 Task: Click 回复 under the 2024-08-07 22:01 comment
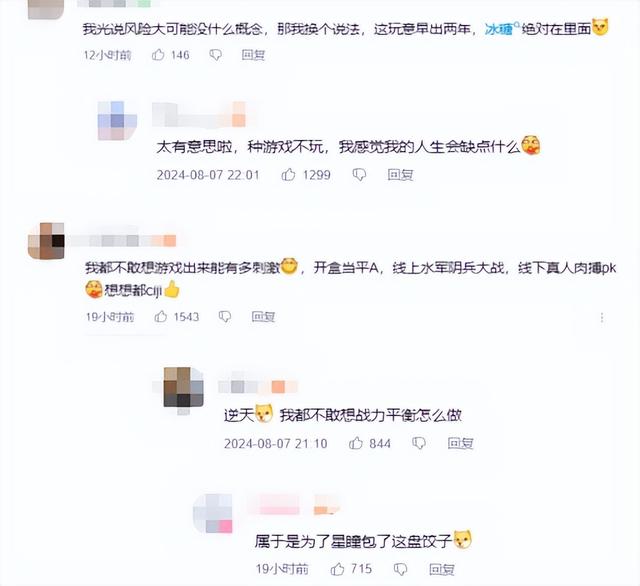(x=400, y=175)
